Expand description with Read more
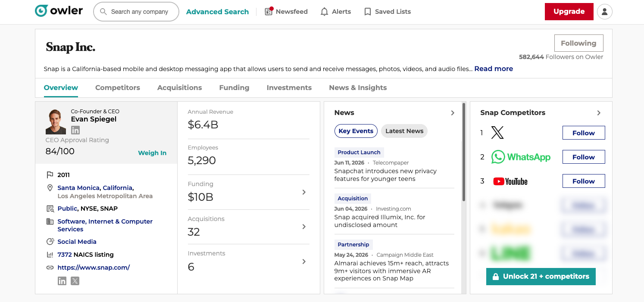The image size is (644, 302). pos(494,68)
